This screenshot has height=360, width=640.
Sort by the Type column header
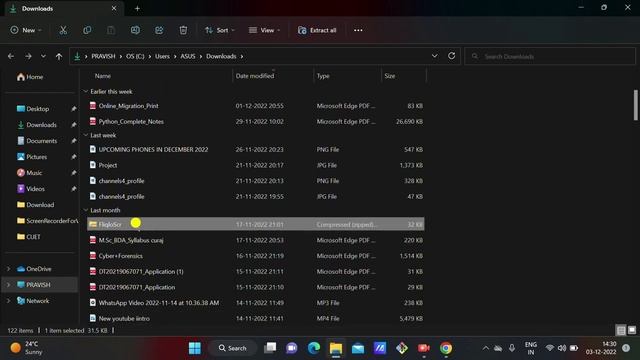click(x=323, y=76)
